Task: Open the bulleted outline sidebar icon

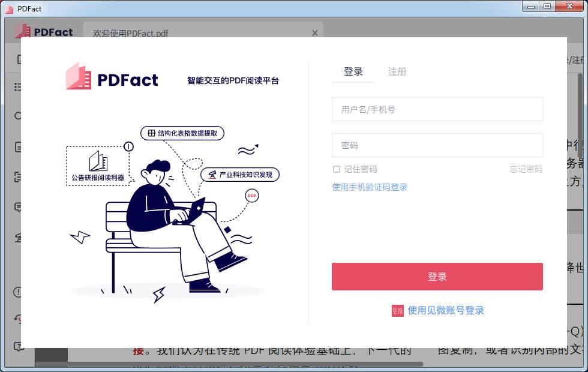Action: (17, 87)
